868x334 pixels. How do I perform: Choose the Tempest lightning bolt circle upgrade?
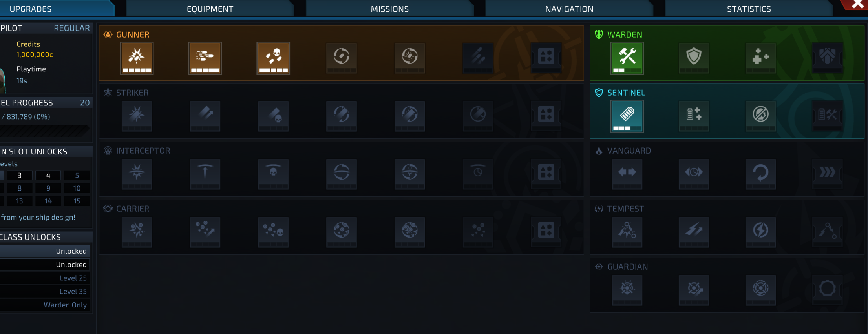tap(760, 232)
